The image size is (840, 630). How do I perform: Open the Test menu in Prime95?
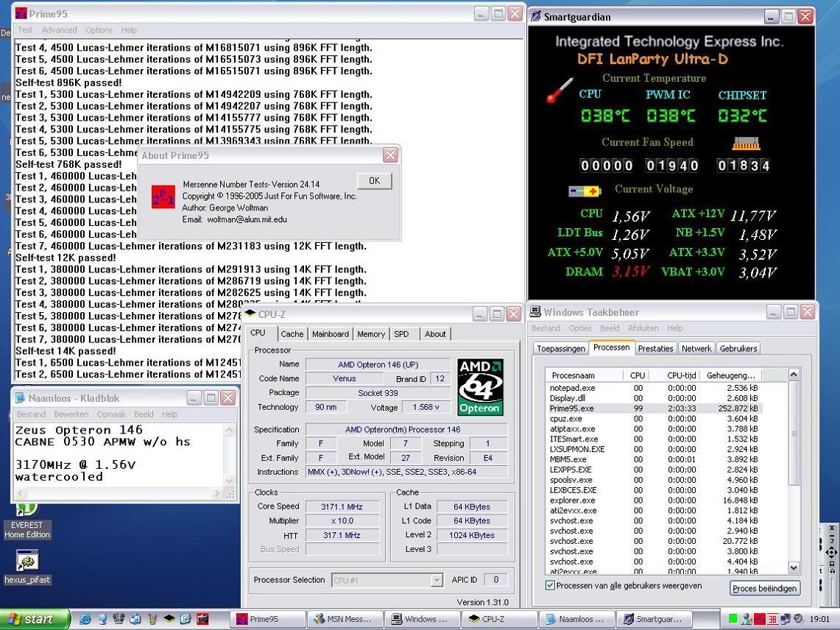coord(25,30)
